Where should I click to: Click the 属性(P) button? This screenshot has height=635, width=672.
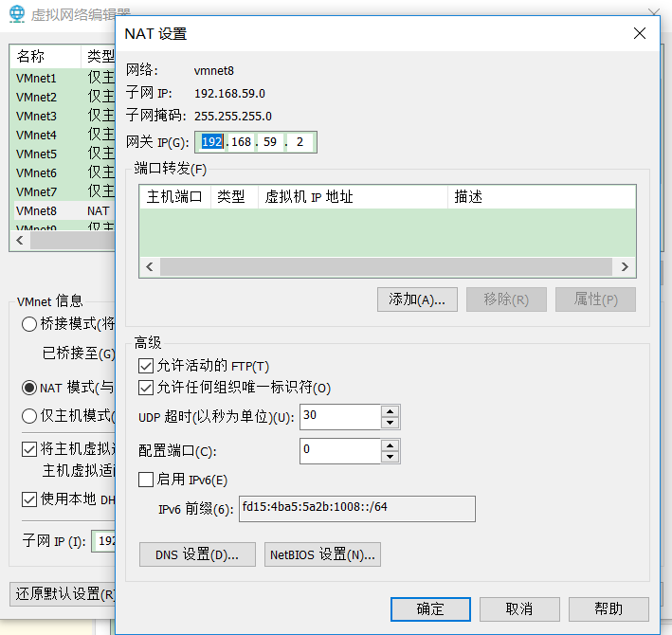click(x=595, y=299)
